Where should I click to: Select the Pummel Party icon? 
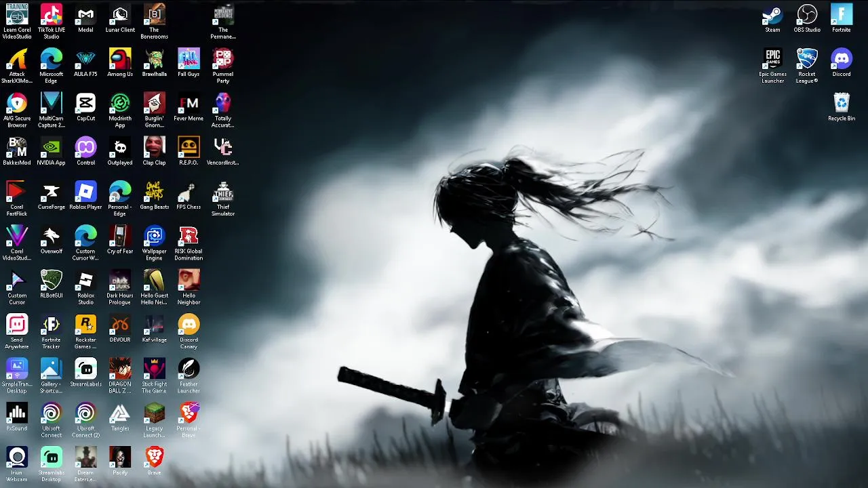(223, 66)
